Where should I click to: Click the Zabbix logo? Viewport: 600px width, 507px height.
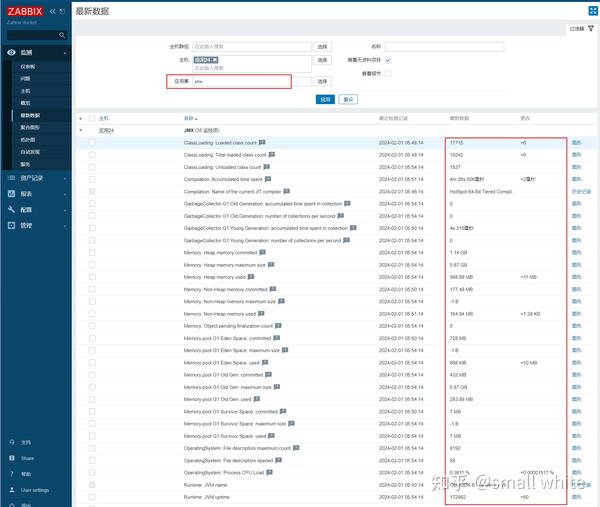(x=25, y=11)
